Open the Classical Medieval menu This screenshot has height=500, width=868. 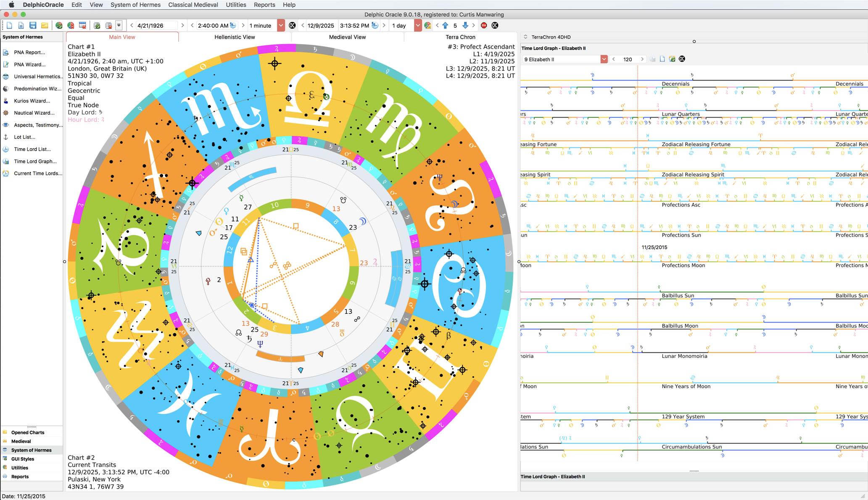(x=193, y=5)
